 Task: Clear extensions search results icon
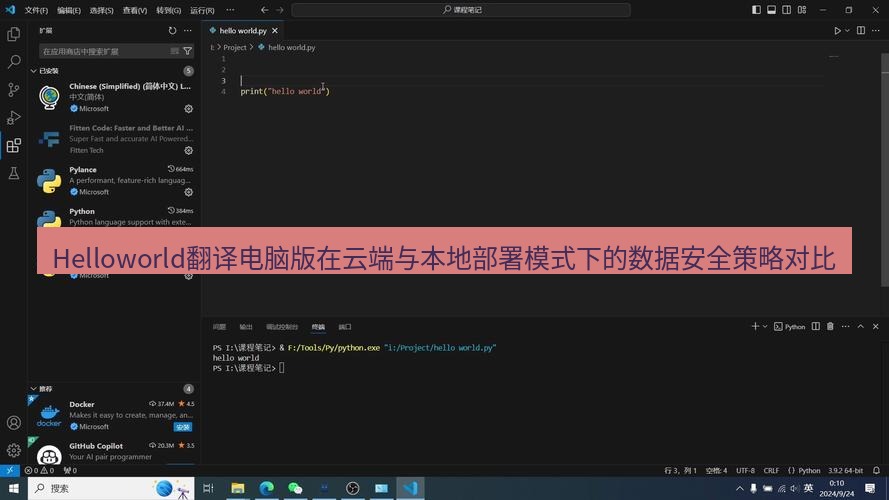point(175,51)
